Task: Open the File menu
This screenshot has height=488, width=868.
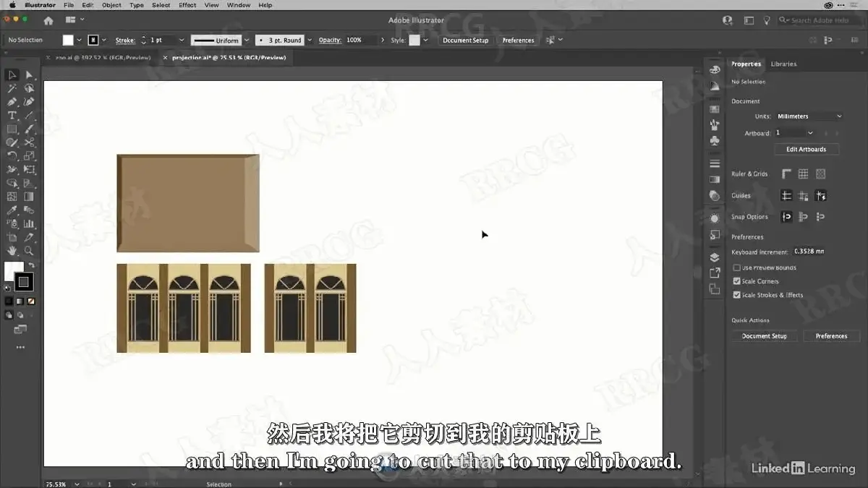Action: pyautogui.click(x=69, y=5)
